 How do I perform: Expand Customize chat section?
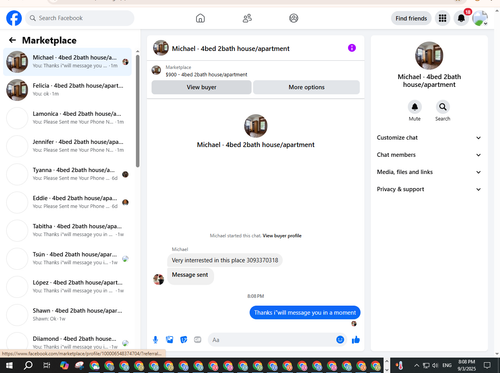click(x=429, y=138)
